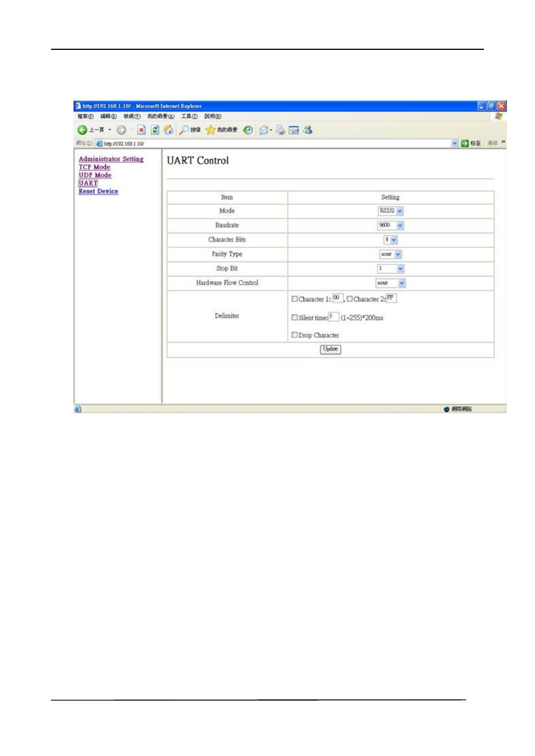The height and width of the screenshot is (756, 535).
Task: Open the Administrator Setting link
Action: [x=111, y=159]
